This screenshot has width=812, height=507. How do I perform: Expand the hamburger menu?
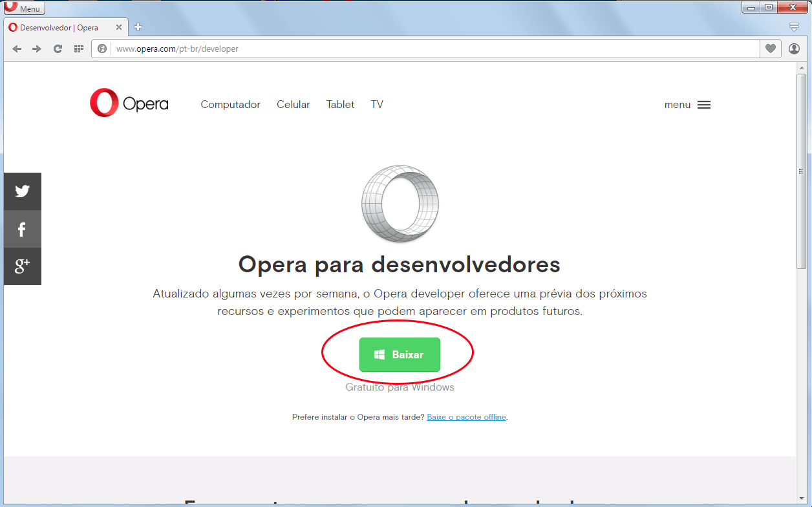click(688, 105)
